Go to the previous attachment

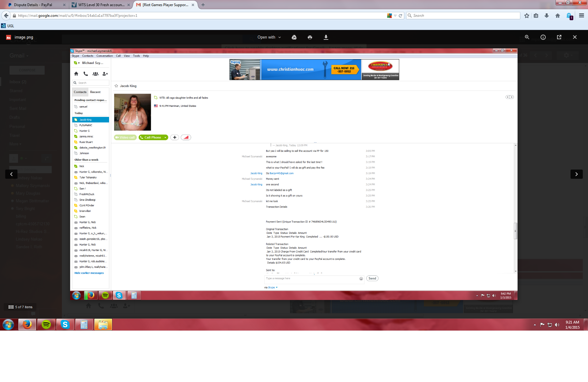(x=11, y=174)
